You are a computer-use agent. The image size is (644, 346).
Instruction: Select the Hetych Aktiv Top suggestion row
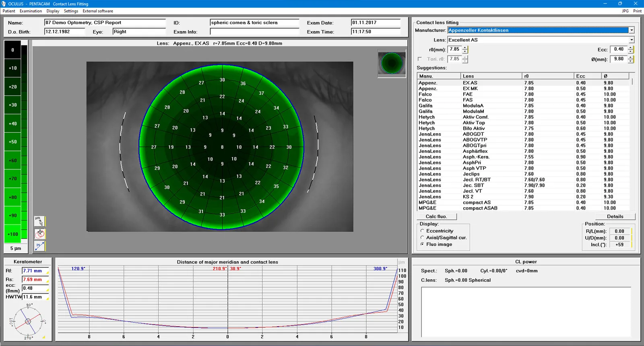point(523,123)
